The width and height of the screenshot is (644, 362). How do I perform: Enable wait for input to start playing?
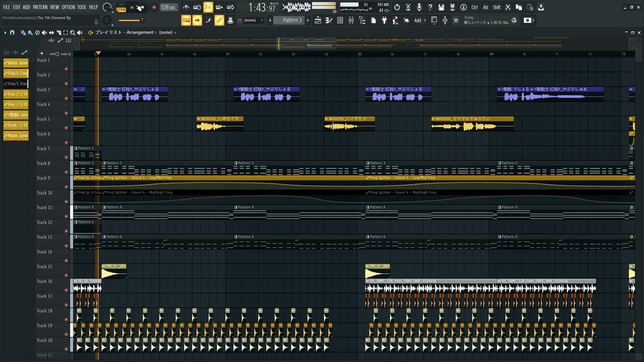coord(197,7)
